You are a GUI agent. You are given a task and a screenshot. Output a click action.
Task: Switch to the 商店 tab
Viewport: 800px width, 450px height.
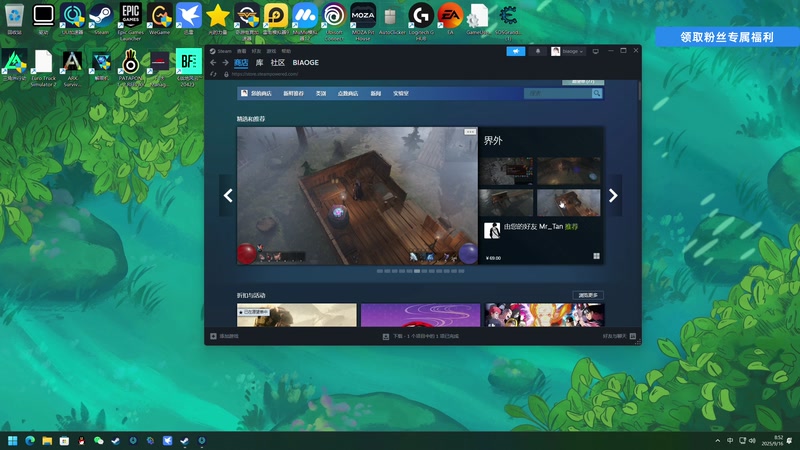pyautogui.click(x=241, y=62)
